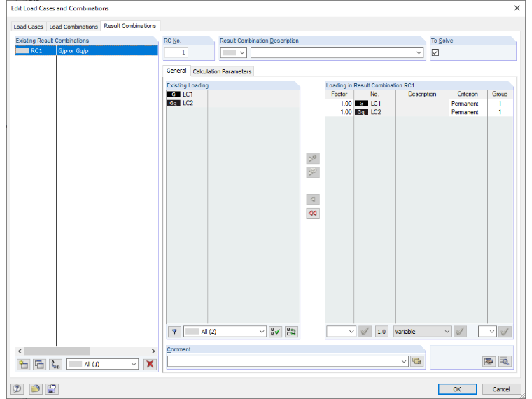Expand the Comment dropdown
Viewport: 532px width, 399px height.
(x=404, y=361)
